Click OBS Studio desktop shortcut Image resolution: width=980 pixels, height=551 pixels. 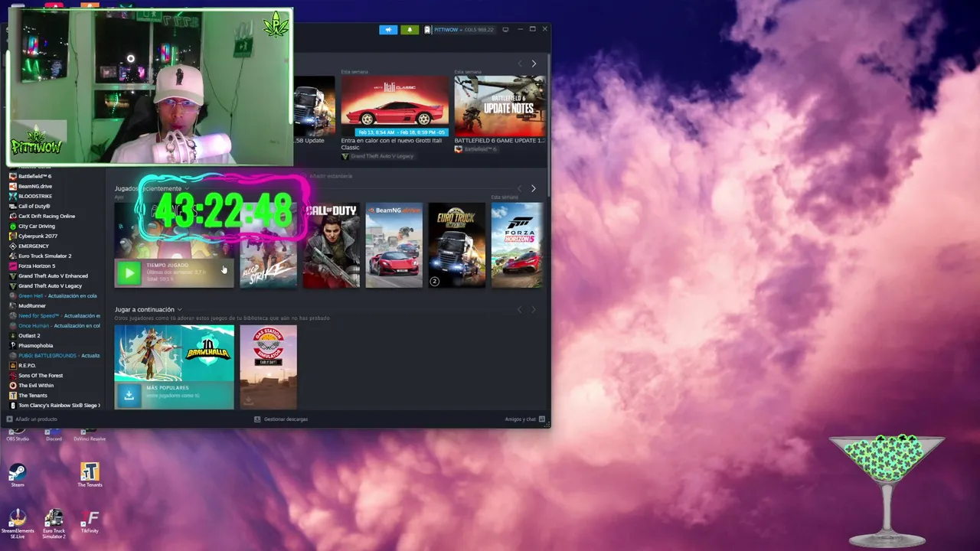pyautogui.click(x=18, y=435)
